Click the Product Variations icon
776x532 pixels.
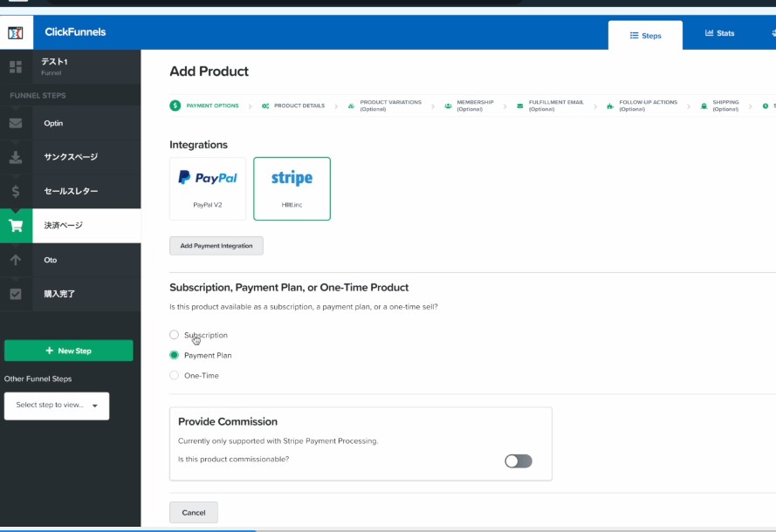click(351, 106)
